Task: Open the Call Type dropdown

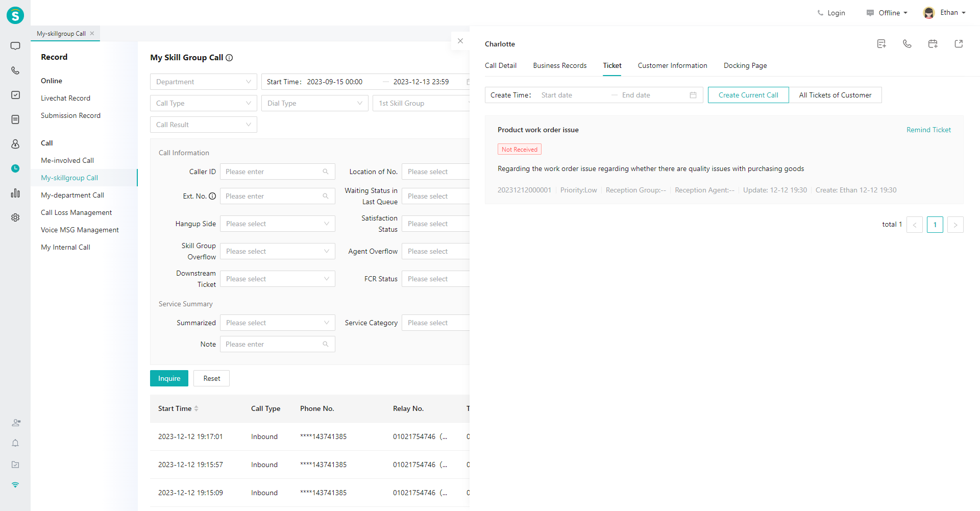Action: pos(204,103)
